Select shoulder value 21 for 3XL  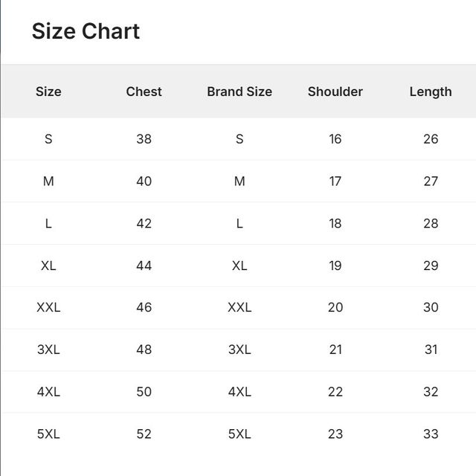335,350
